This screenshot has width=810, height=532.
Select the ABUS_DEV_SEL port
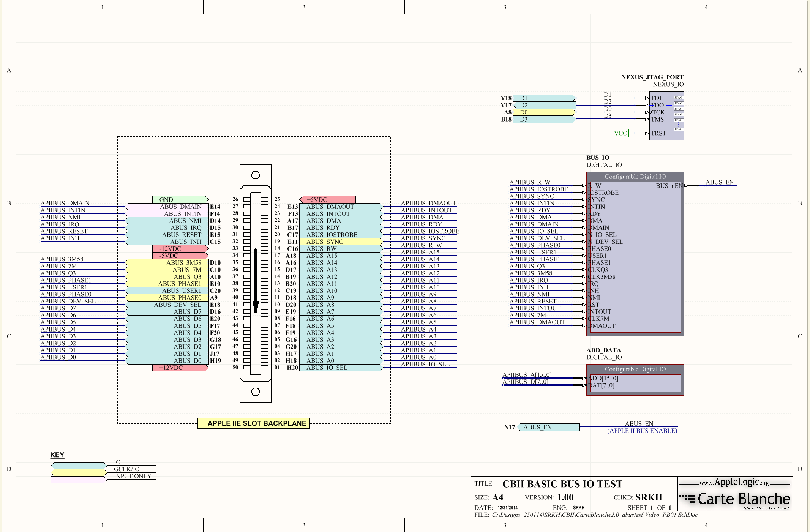point(167,305)
